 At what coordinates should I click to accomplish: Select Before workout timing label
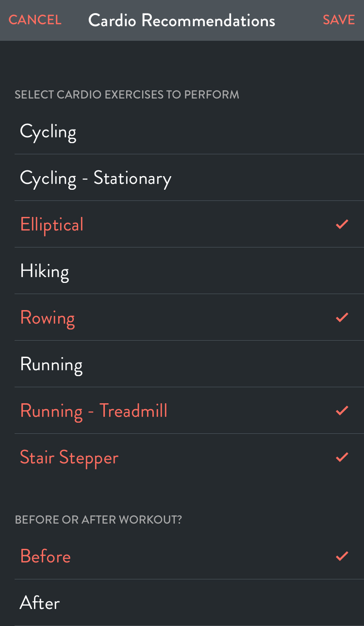46,557
